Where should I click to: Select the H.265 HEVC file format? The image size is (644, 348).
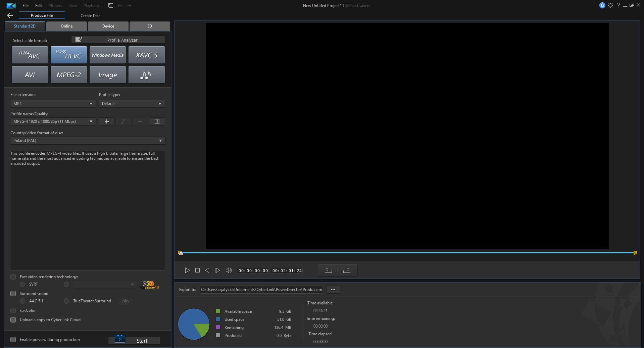[69, 55]
